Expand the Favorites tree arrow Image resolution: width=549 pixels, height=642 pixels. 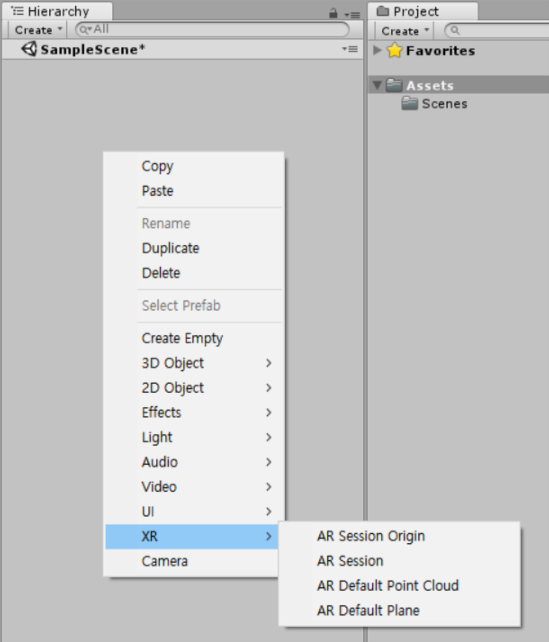[x=377, y=50]
